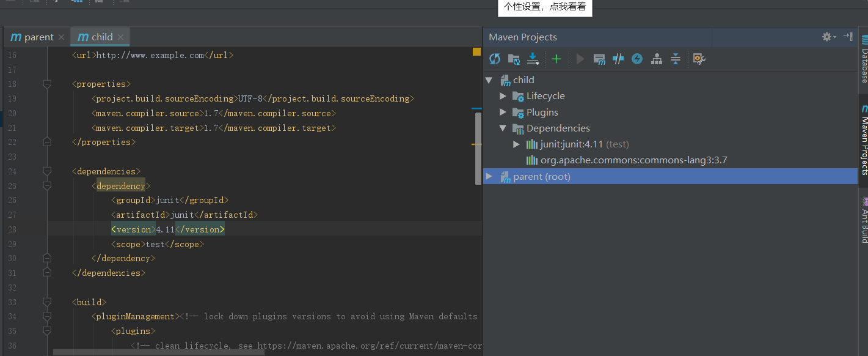868x356 pixels.
Task: Select the Dependencies tree item
Action: pyautogui.click(x=558, y=128)
